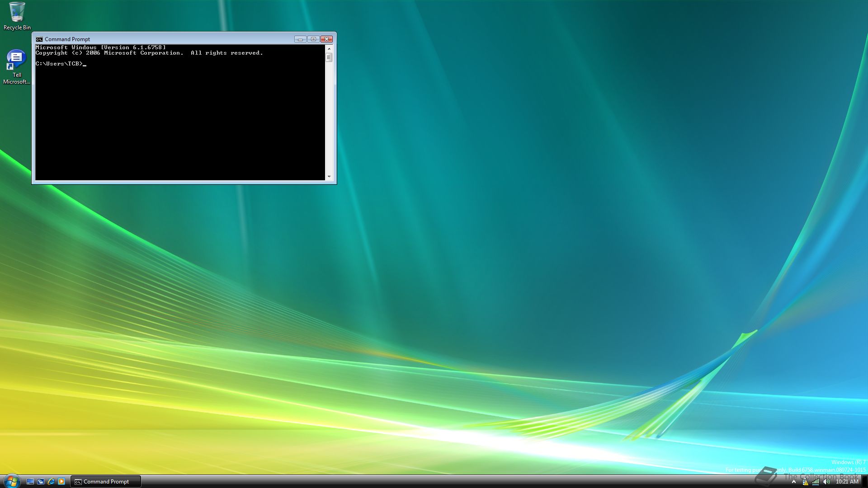Click the Command Prompt title bar text
Viewport: 868px width, 488px height.
pyautogui.click(x=67, y=39)
